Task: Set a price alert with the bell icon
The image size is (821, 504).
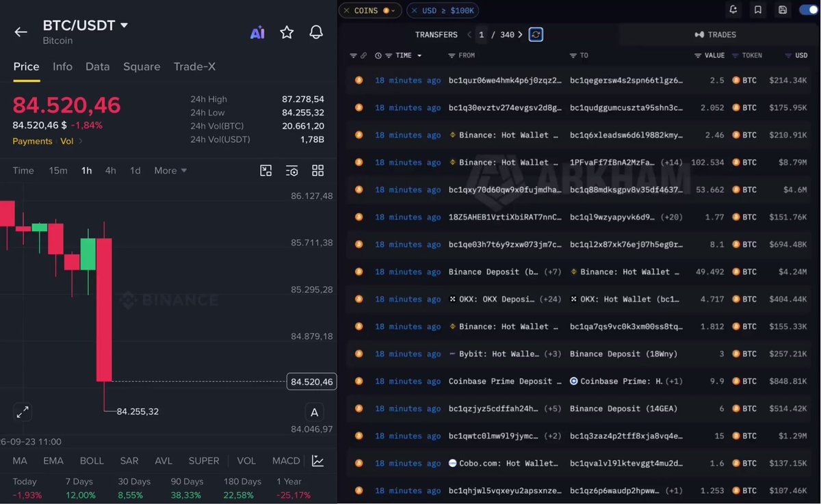Action: [x=316, y=32]
